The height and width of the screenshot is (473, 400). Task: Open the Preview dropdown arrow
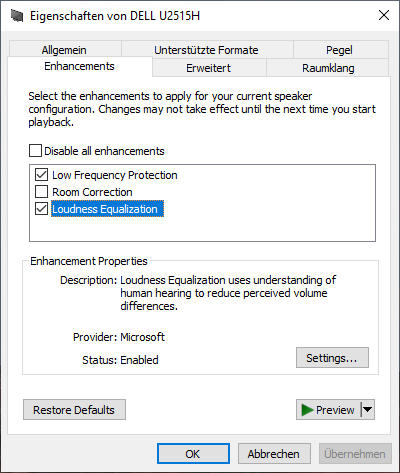(368, 409)
